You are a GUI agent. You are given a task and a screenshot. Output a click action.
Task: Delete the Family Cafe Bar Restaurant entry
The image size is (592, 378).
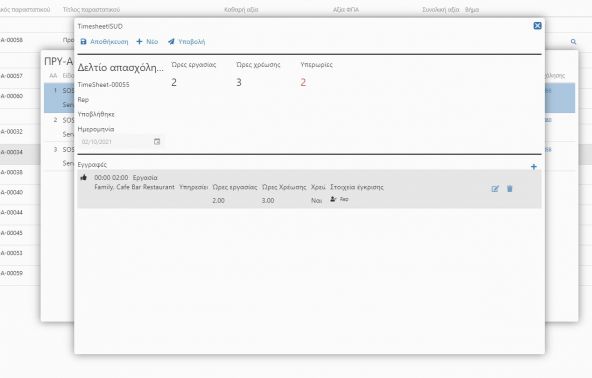click(510, 188)
